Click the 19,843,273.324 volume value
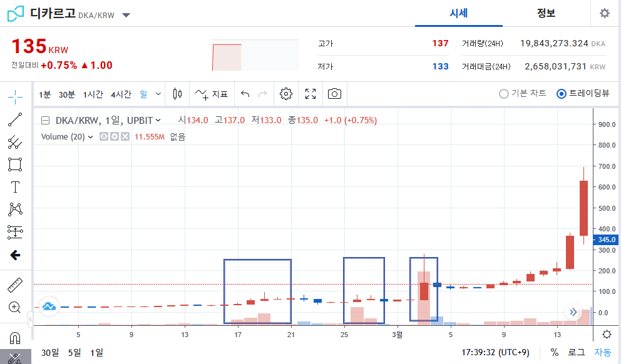The height and width of the screenshot is (364, 621). coord(554,44)
